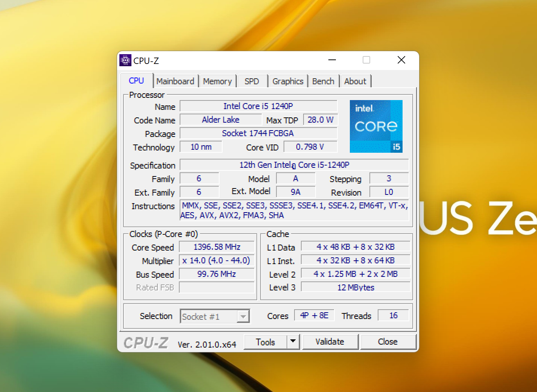Click the version text Ver. 2.01.0.x64

pyautogui.click(x=207, y=345)
